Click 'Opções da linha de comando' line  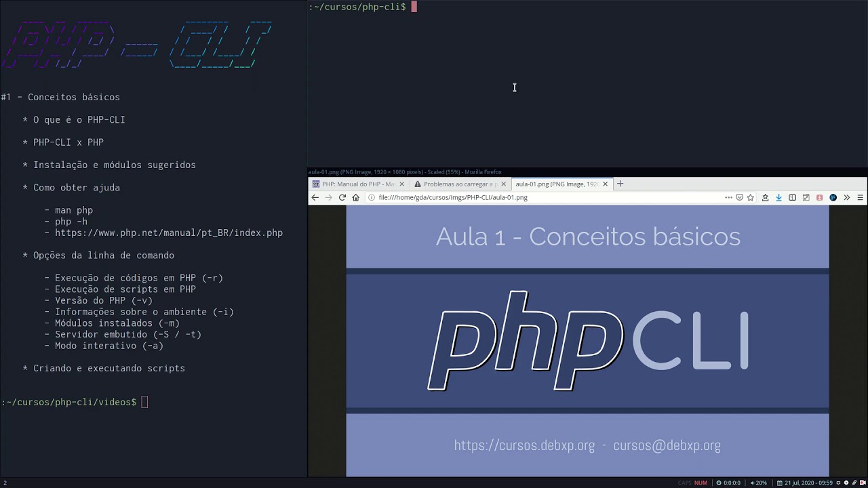[x=98, y=256]
